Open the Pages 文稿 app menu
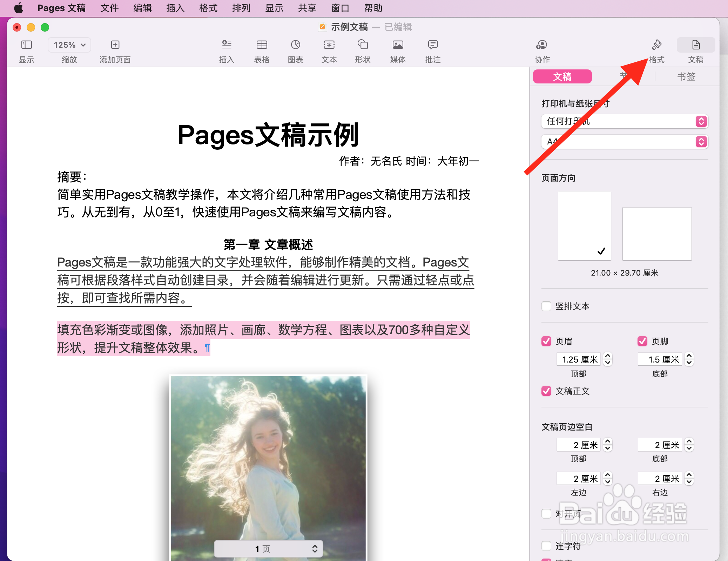728x561 pixels. pos(61,8)
